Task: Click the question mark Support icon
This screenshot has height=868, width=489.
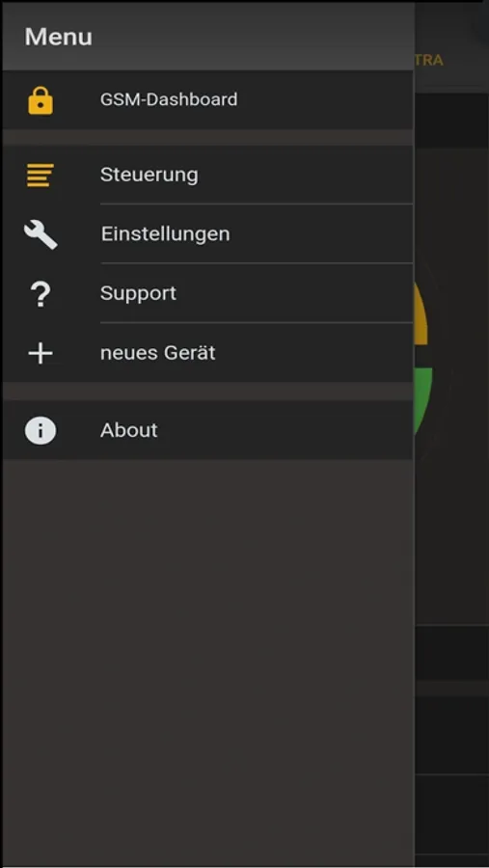Action: pyautogui.click(x=41, y=293)
